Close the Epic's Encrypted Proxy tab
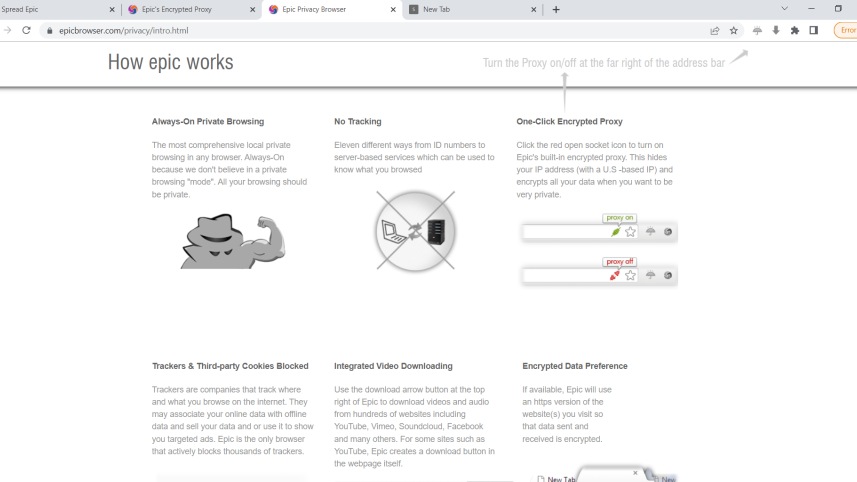Image resolution: width=857 pixels, height=482 pixels. coord(252,10)
